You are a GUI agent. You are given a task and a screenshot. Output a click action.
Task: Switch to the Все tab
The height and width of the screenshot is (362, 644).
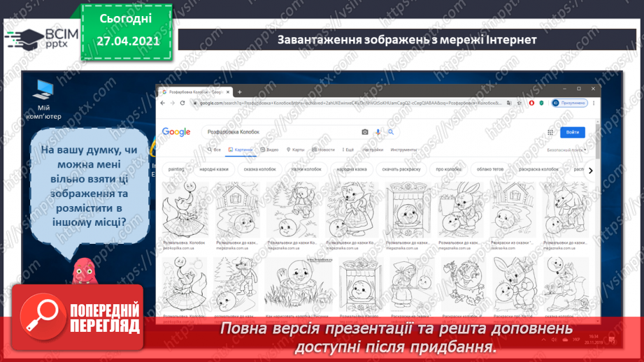click(x=215, y=150)
